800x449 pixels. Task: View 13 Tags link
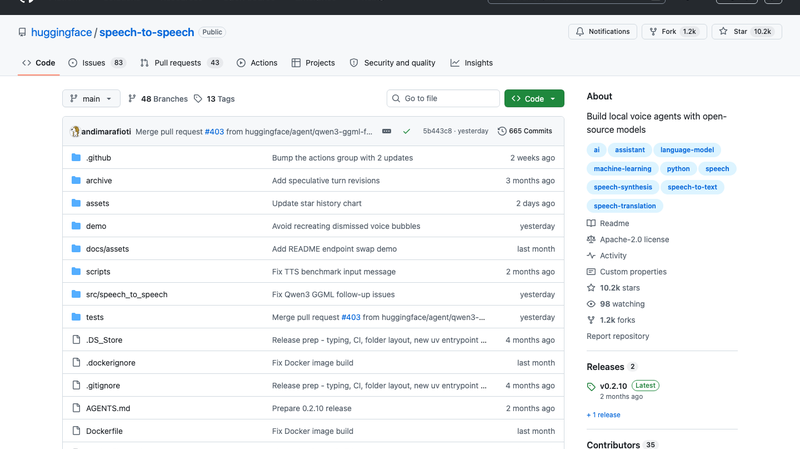point(214,98)
